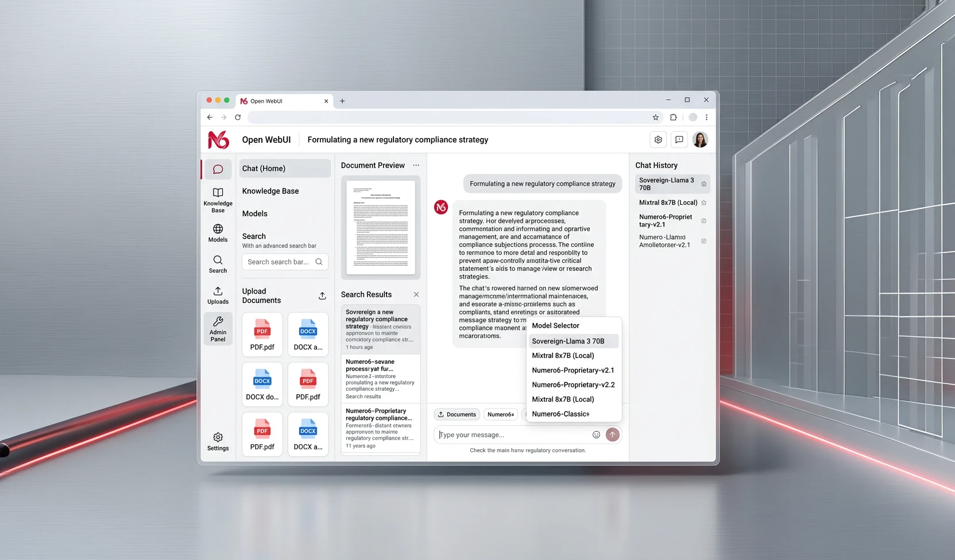Click the gear icon in header
Screen dimensions: 955x560
pyautogui.click(x=658, y=139)
